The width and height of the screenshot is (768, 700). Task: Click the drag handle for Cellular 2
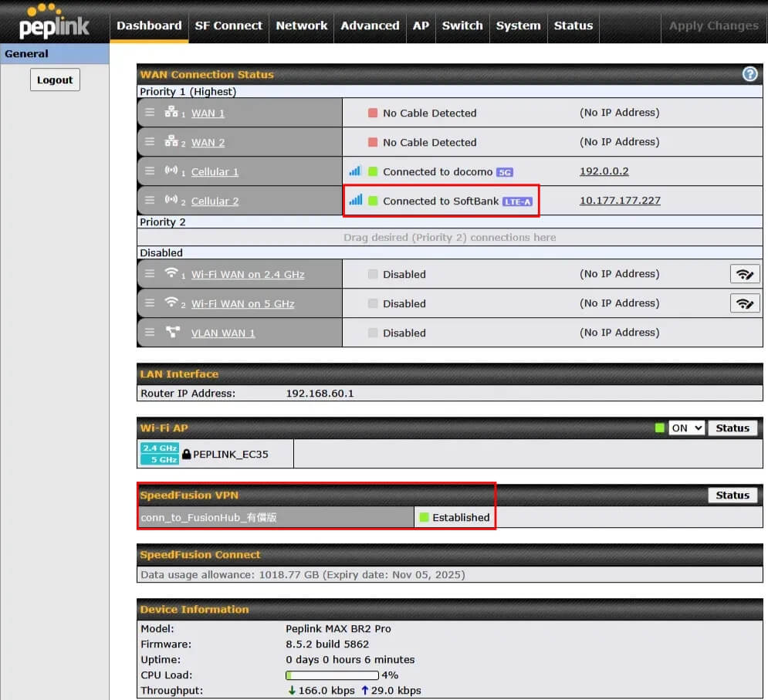150,201
